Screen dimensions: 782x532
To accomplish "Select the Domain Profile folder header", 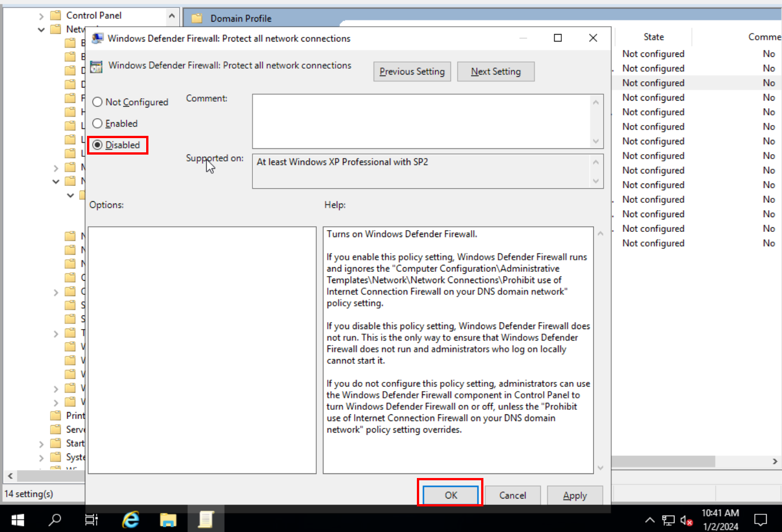I will click(x=241, y=19).
